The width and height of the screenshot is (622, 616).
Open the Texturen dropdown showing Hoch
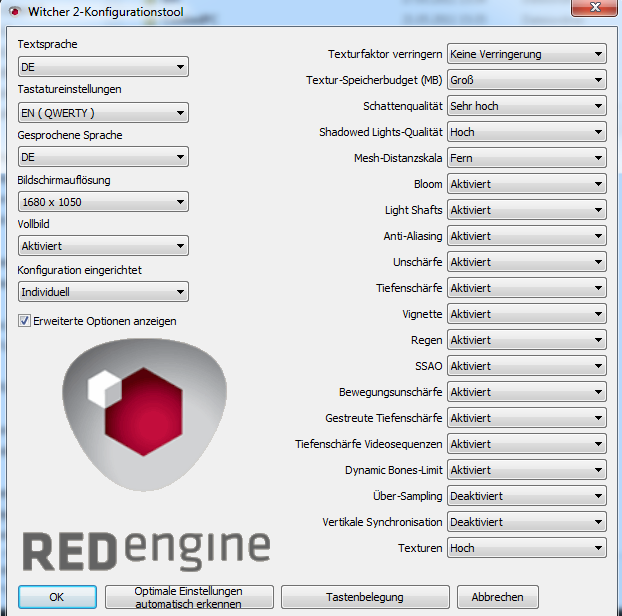point(527,548)
